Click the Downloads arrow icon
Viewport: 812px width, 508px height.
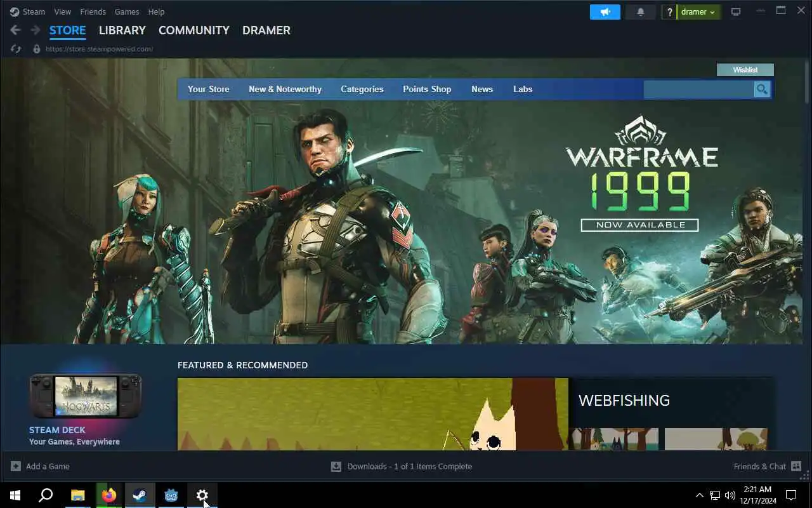(336, 467)
